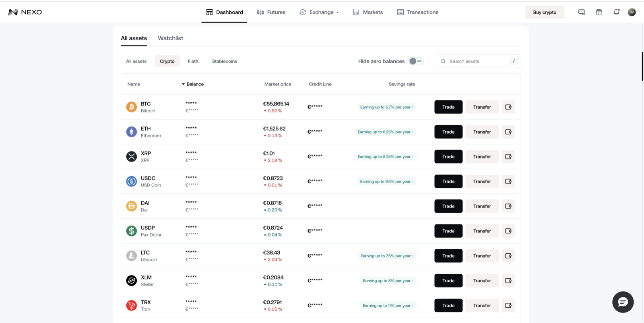Viewport: 644px width, 323px height.
Task: Click the Nexo logo
Action: [25, 12]
